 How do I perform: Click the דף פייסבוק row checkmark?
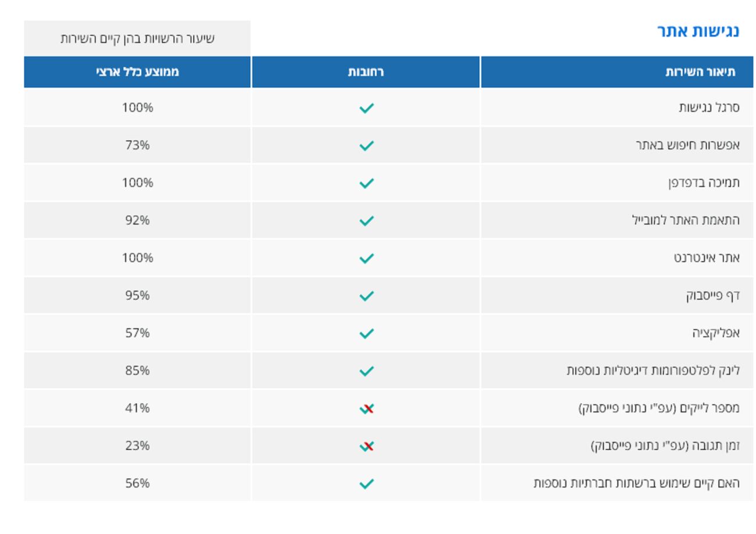[366, 296]
